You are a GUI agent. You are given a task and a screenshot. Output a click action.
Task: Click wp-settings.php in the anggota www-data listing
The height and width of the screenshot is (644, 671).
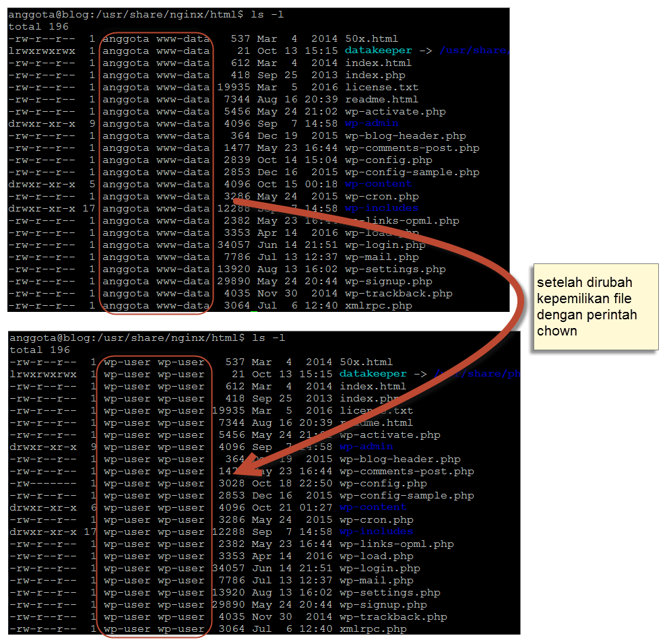[x=395, y=269]
